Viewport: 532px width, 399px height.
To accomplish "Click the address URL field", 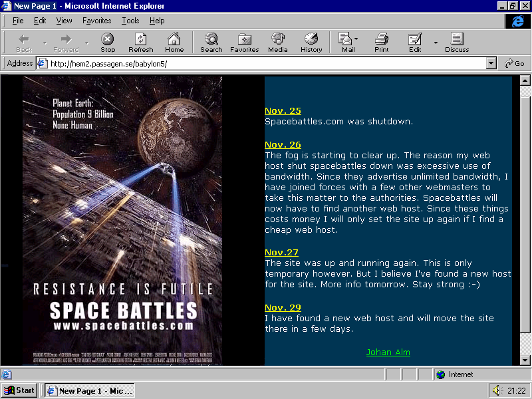I will [x=267, y=63].
